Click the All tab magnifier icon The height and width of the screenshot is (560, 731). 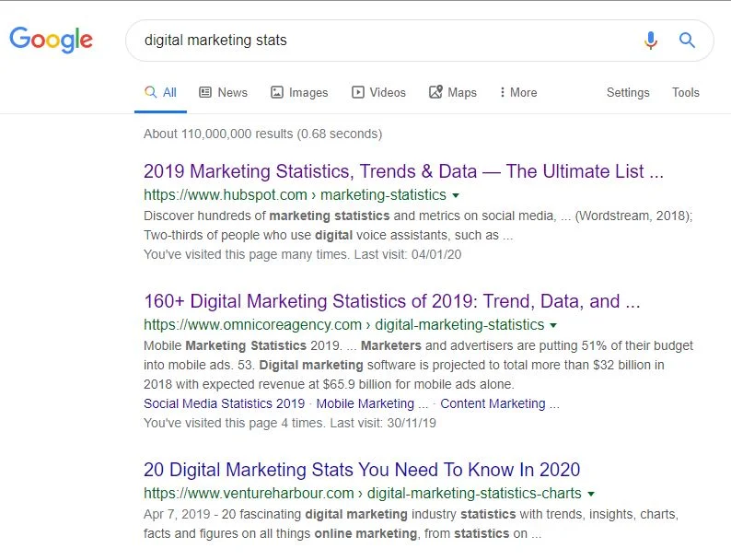coord(150,92)
